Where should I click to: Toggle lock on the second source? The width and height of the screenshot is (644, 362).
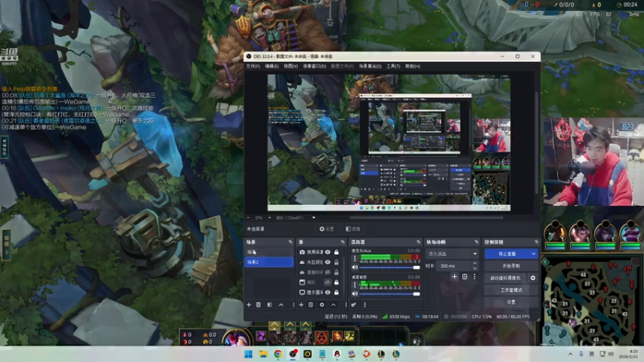(336, 262)
